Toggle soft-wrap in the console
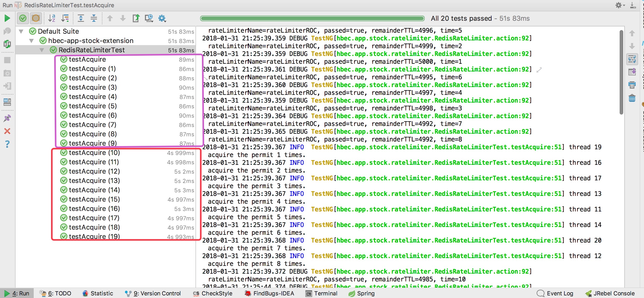 pos(632,59)
